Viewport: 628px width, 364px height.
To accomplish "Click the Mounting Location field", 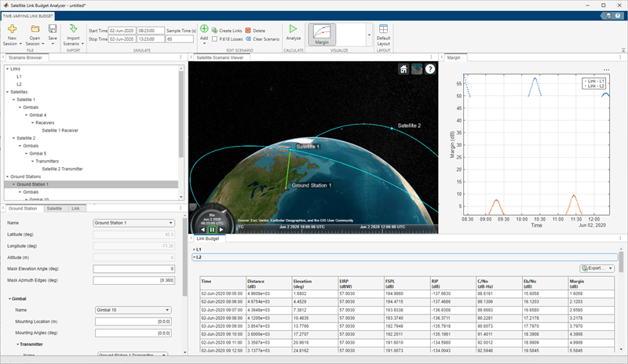I will click(x=133, y=322).
